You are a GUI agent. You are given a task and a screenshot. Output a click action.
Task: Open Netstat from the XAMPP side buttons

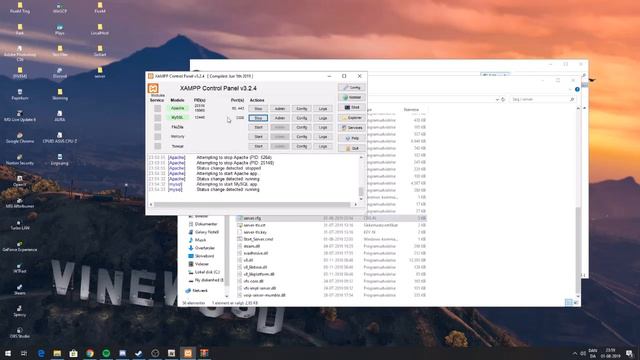tap(351, 98)
